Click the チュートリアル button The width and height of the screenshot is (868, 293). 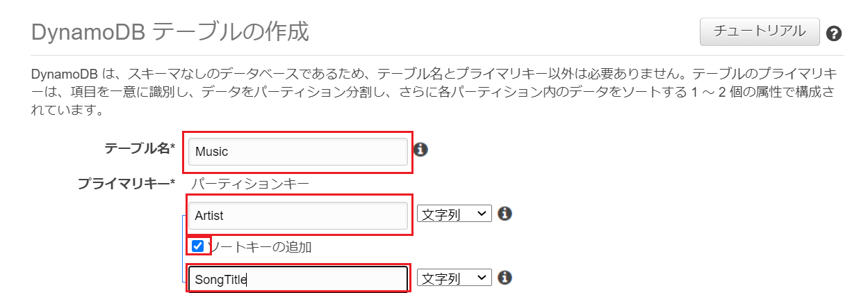click(x=760, y=31)
